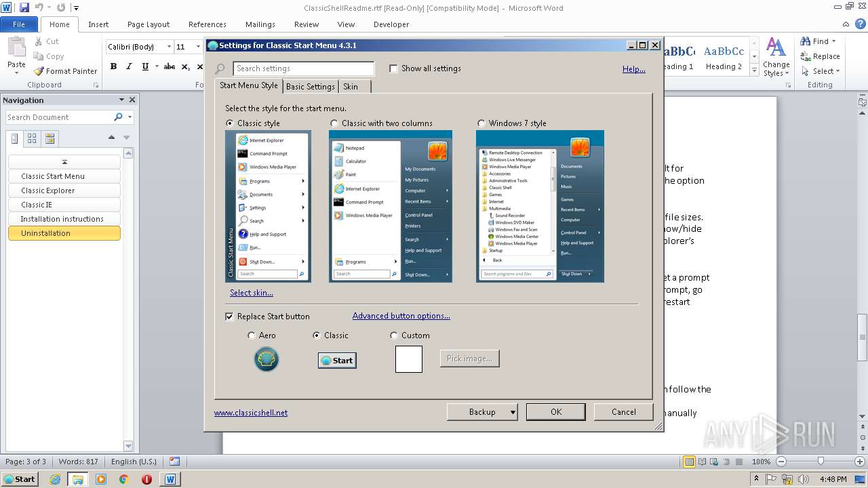Expand the Select dropdown in Editing
This screenshot has width=868, height=488.
click(838, 71)
